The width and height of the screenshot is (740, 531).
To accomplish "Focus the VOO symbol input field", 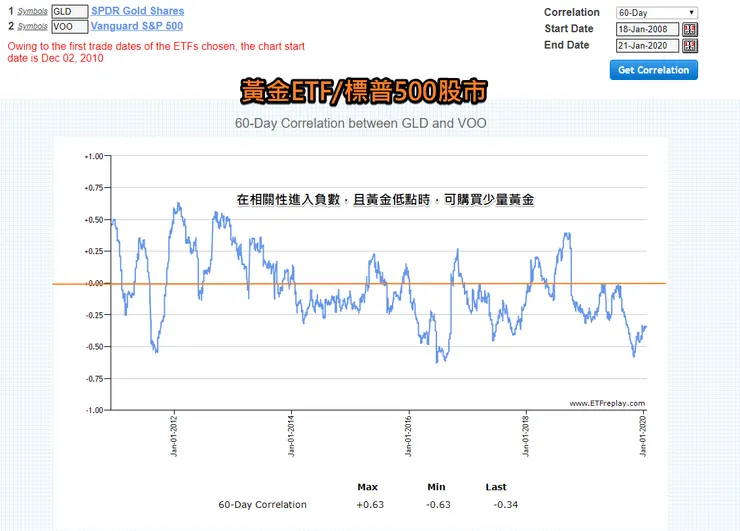I will click(x=70, y=26).
